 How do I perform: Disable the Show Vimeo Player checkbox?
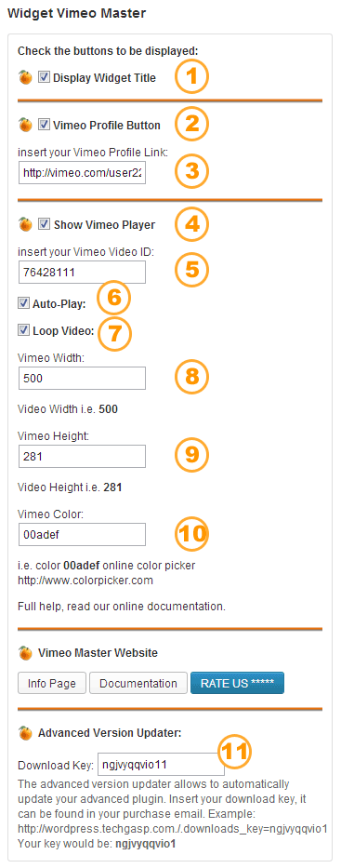tap(44, 225)
